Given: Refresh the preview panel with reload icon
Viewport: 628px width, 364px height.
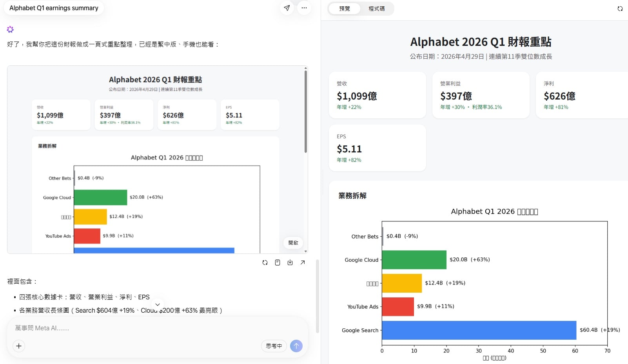Looking at the screenshot, I should 620,9.
